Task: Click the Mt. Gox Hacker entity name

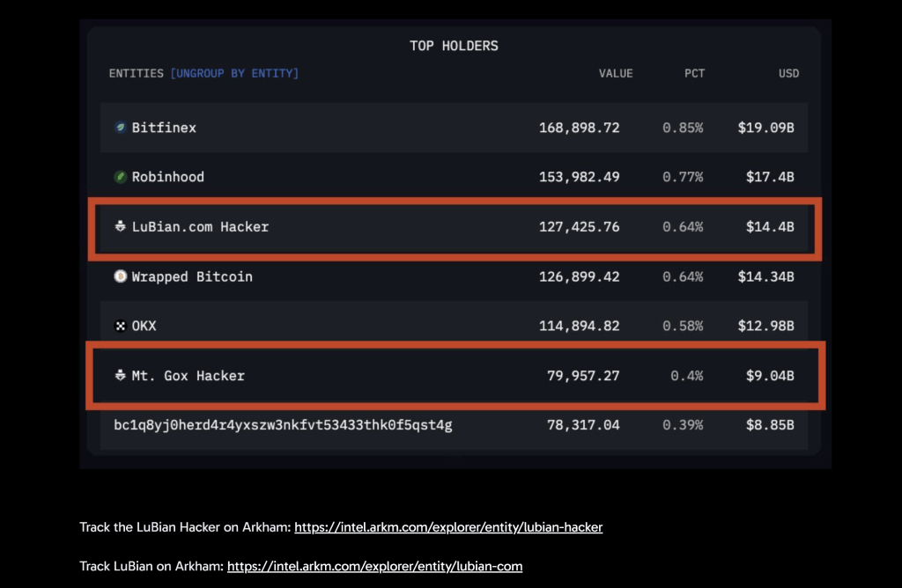Action: click(188, 376)
